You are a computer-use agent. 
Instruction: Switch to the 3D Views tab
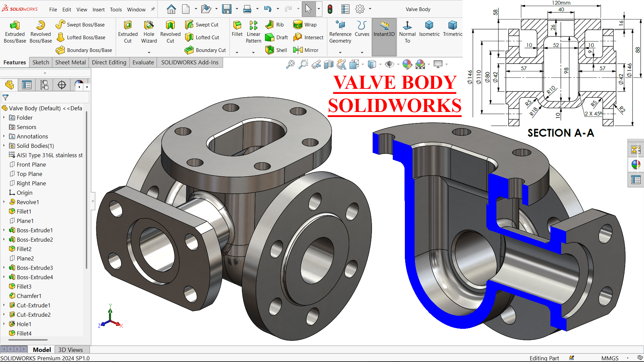pyautogui.click(x=70, y=350)
